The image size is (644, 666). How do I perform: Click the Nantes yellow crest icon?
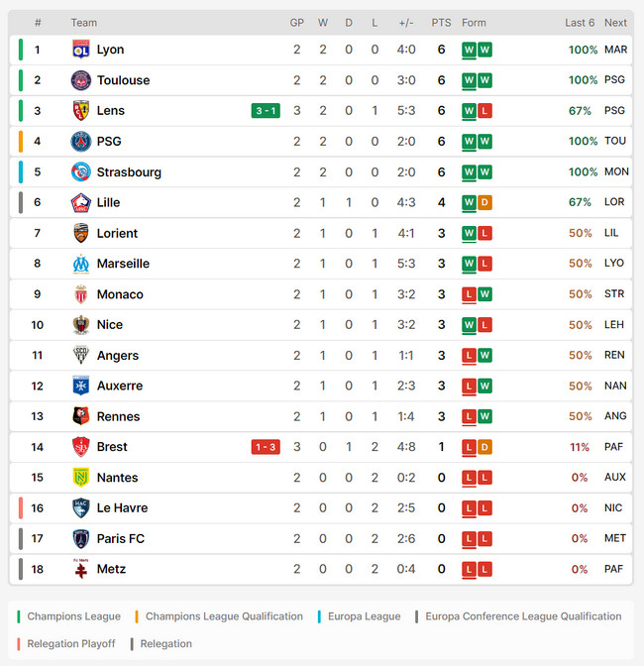coord(80,478)
